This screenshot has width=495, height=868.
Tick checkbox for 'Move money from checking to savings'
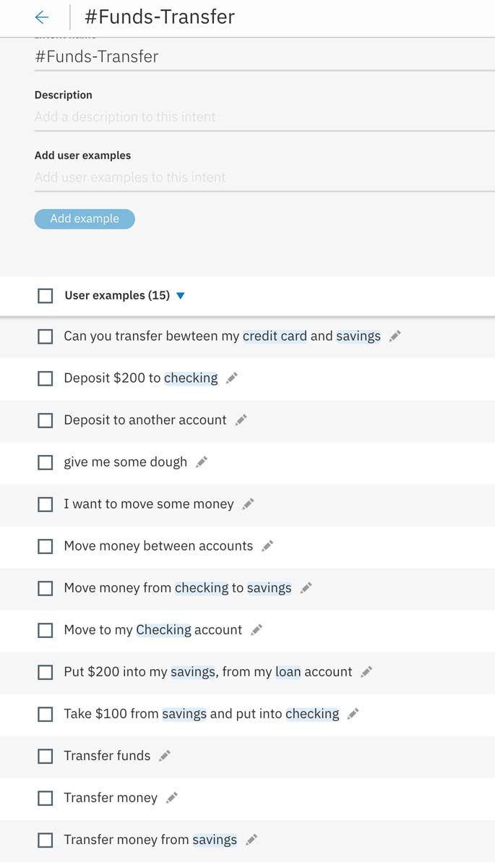click(46, 588)
